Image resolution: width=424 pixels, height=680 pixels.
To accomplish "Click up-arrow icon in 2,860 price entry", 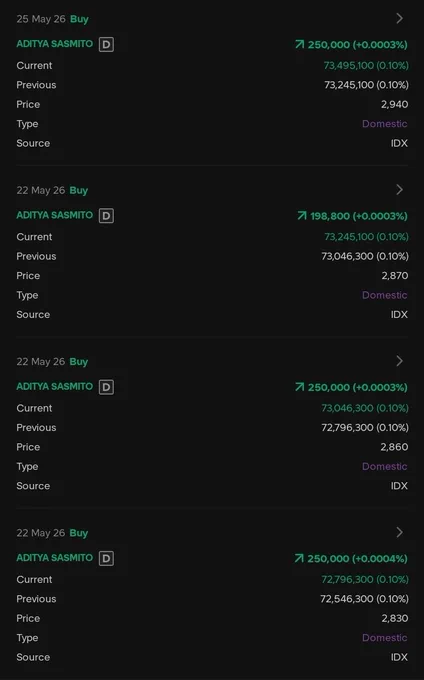I will point(300,387).
